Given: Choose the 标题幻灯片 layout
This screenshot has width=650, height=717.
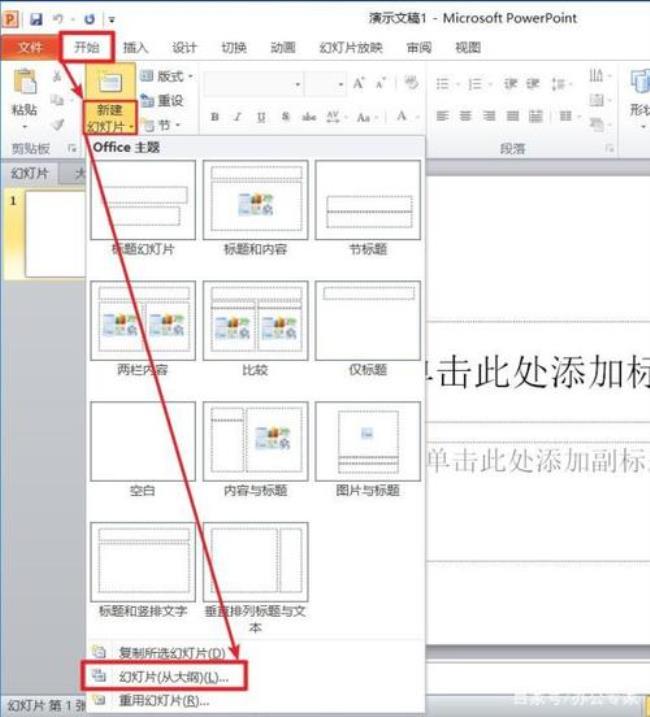Looking at the screenshot, I should (x=143, y=209).
